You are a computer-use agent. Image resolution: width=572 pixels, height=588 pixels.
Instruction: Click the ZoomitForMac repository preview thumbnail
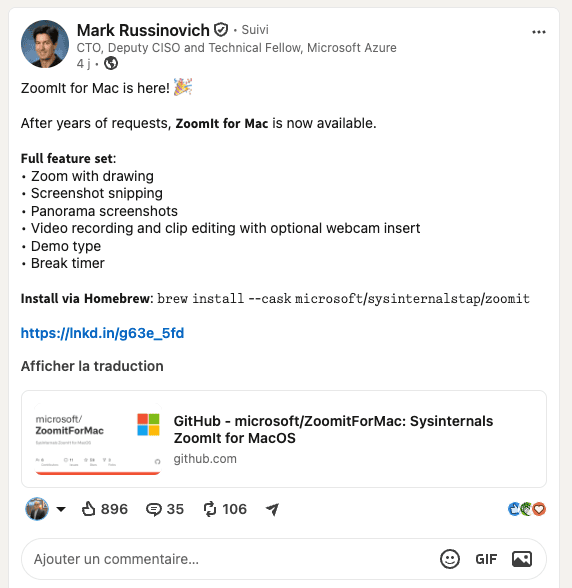tap(98, 439)
